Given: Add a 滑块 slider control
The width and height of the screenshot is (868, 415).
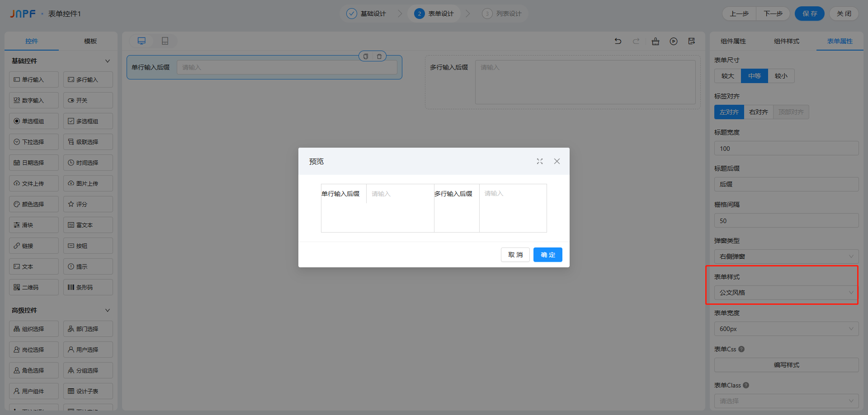Looking at the screenshot, I should click(34, 225).
